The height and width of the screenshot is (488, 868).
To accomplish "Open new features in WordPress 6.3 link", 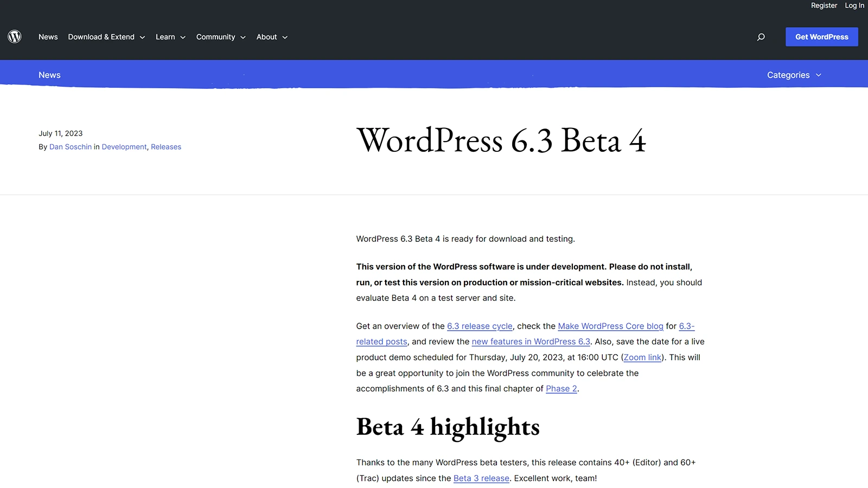I will pos(531,342).
